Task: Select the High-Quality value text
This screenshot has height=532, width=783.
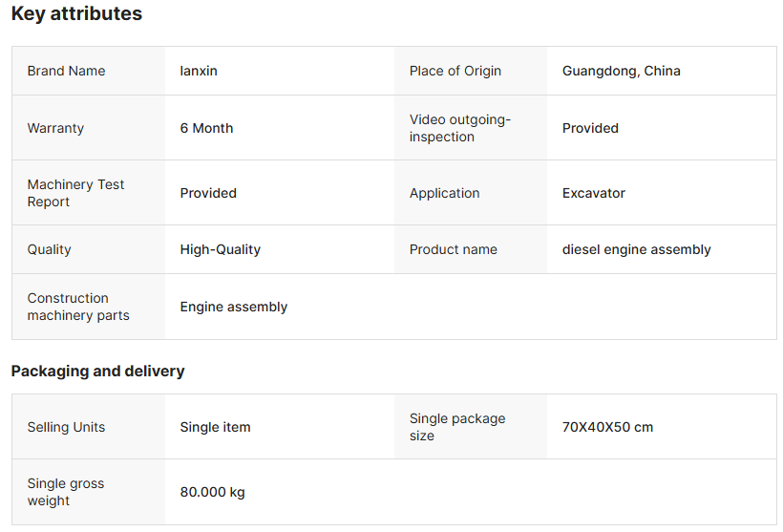Action: [220, 249]
